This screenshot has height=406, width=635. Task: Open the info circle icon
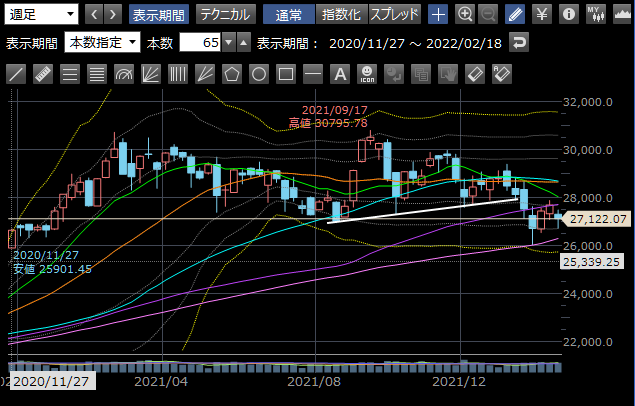(569, 14)
